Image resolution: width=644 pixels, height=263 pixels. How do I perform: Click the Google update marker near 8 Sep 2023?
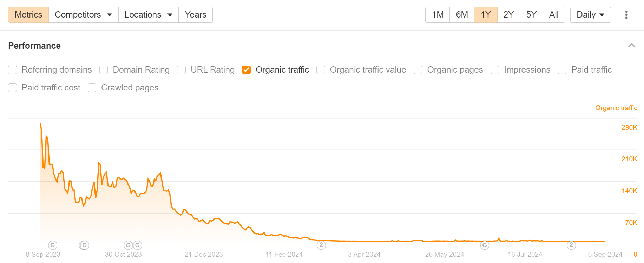click(52, 245)
